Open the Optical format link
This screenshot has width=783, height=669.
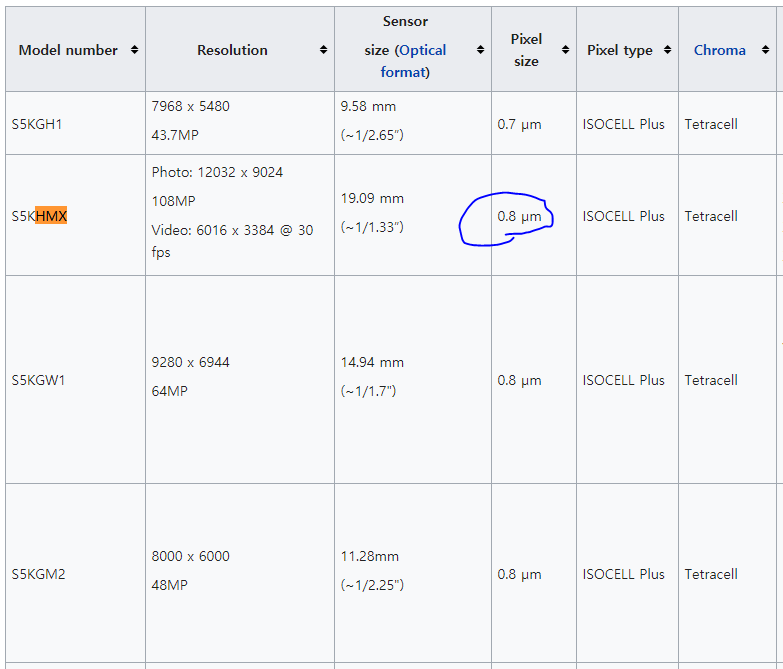[413, 61]
